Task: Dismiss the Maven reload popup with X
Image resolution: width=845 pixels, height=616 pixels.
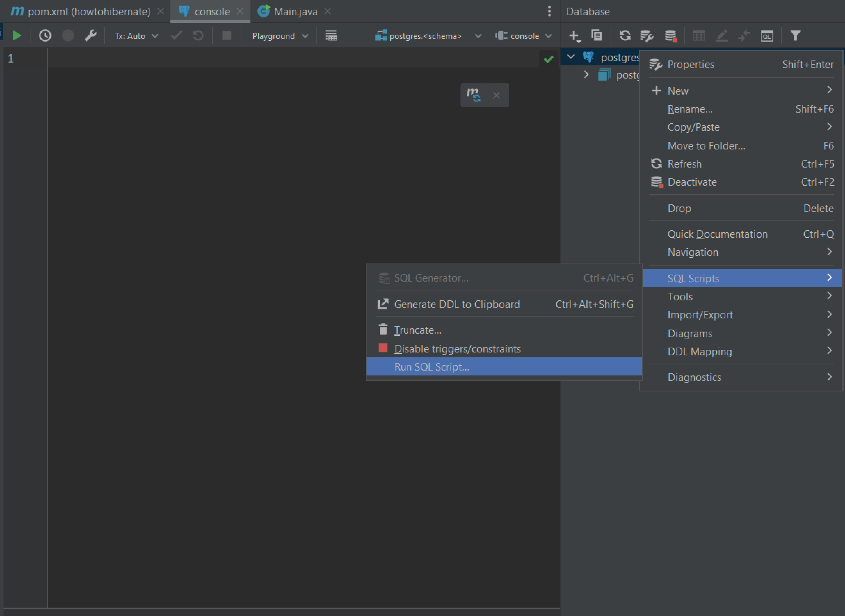Action: pyautogui.click(x=496, y=95)
